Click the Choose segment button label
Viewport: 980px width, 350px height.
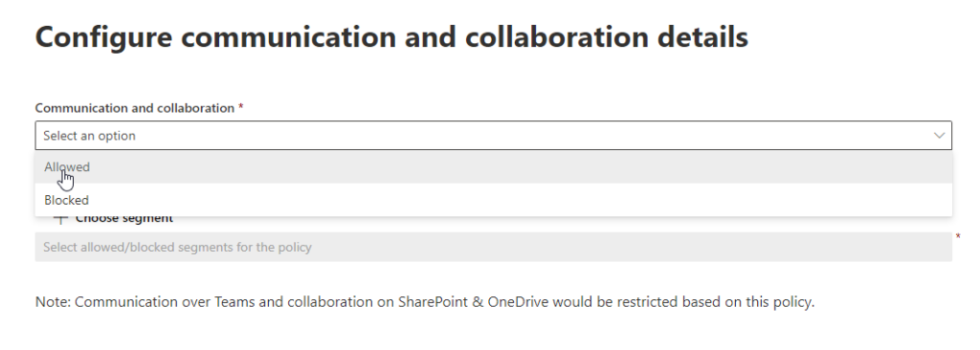pyautogui.click(x=124, y=219)
